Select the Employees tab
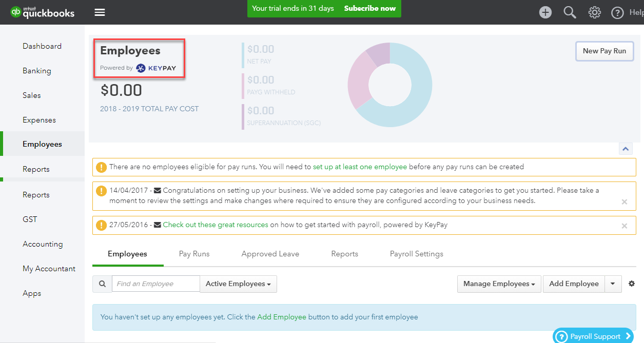 click(x=127, y=254)
